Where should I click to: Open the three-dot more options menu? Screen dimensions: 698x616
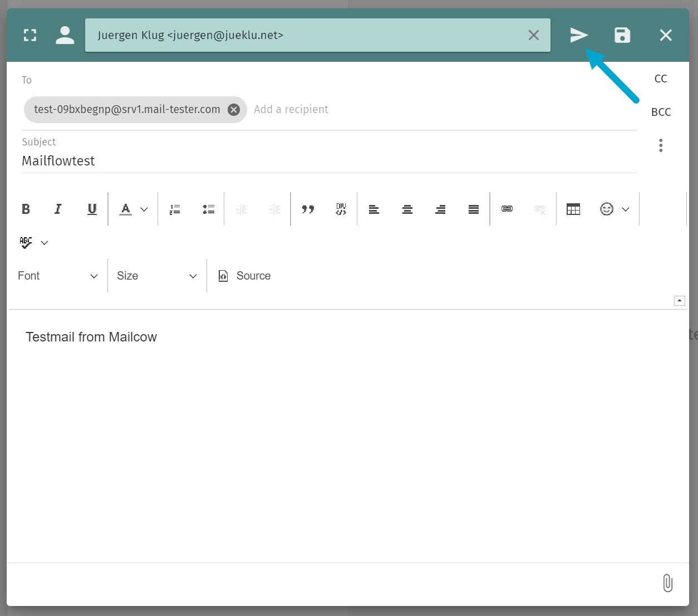[x=661, y=145]
